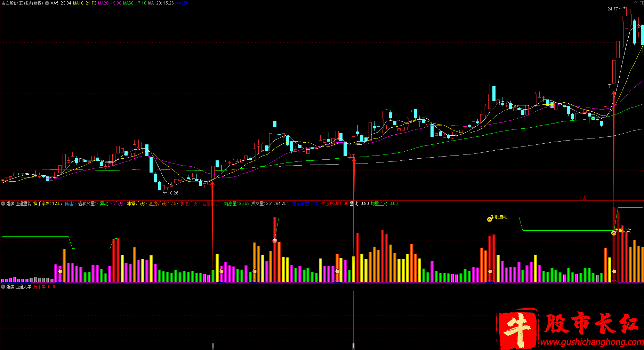Click the red S marker above indicator bar
Image resolution: width=644 pixels, height=350 pixels.
585,199
